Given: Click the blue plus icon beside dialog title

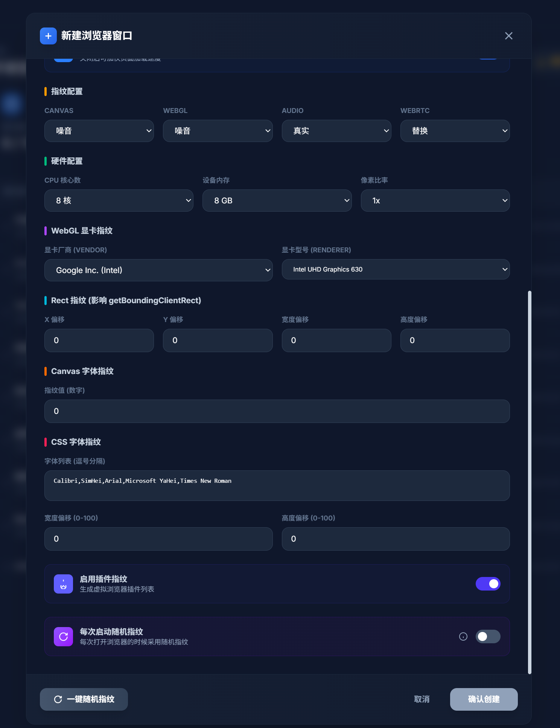Looking at the screenshot, I should [x=48, y=36].
